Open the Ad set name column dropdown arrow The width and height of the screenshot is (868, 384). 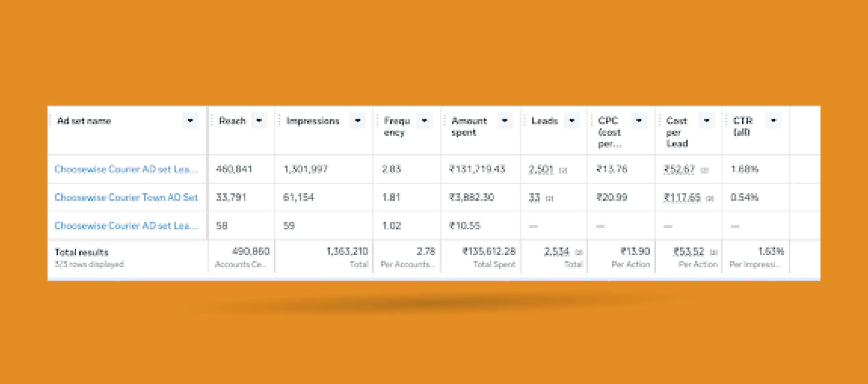coord(190,121)
